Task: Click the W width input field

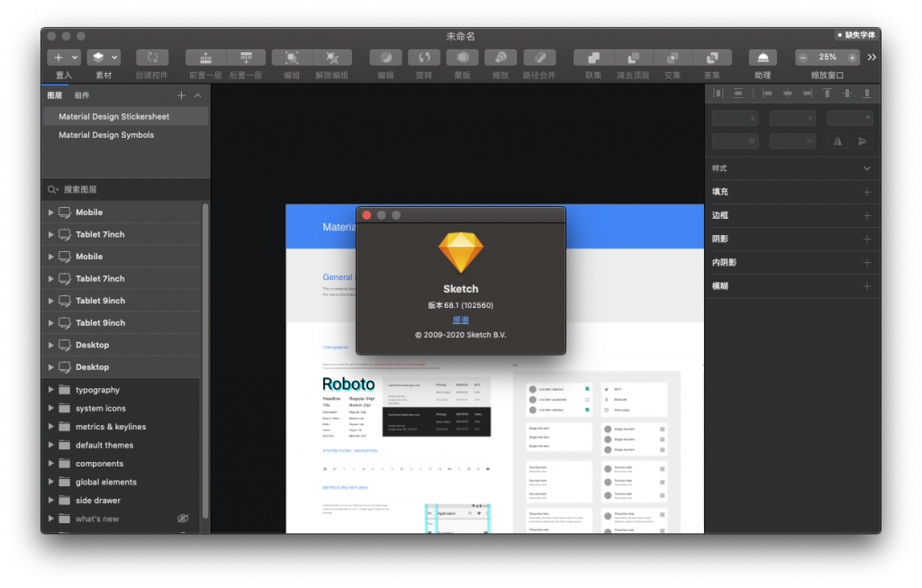Action: pos(735,141)
